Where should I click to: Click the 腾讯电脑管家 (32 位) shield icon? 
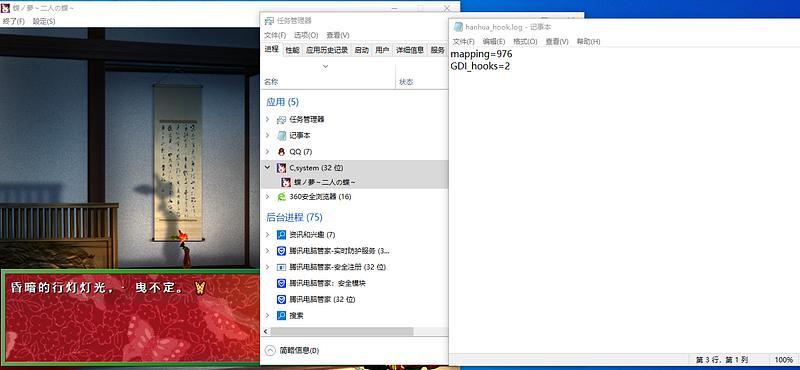[x=281, y=300]
